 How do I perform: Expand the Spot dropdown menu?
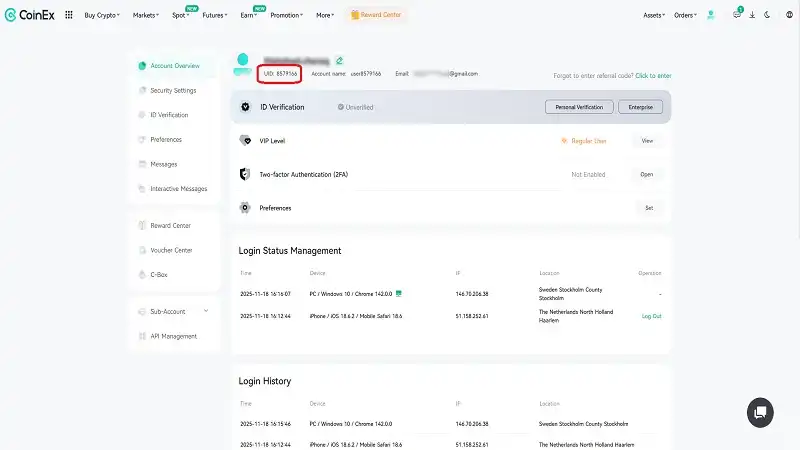click(181, 15)
